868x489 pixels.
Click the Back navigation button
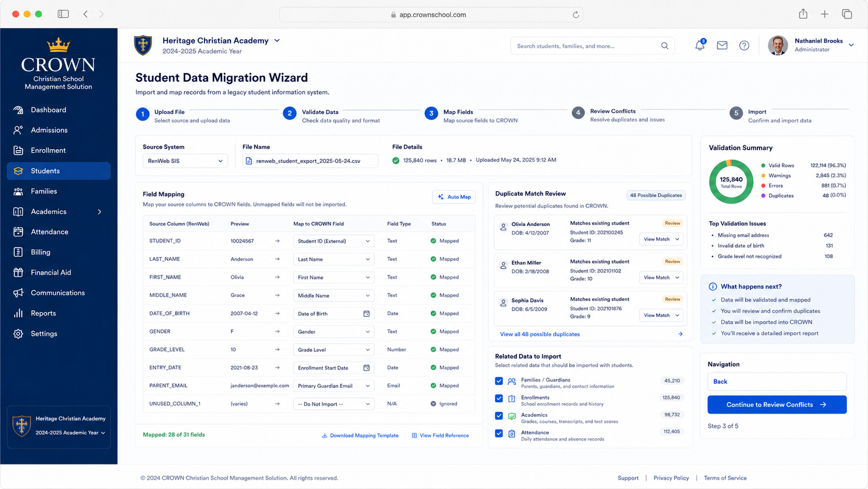(777, 381)
